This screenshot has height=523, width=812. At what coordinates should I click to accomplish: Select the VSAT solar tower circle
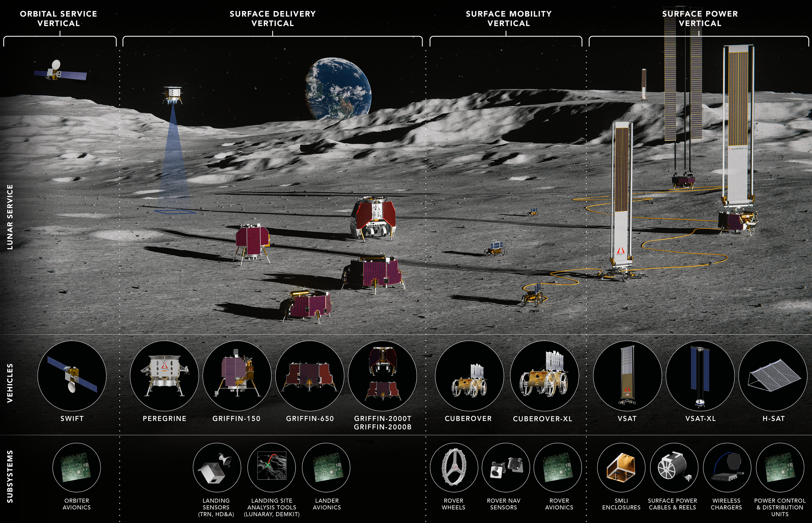pyautogui.click(x=628, y=376)
